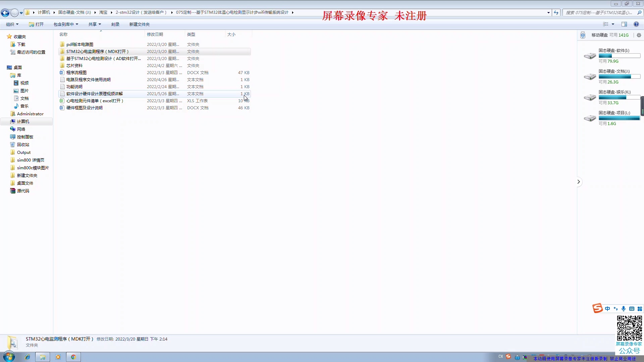Open the 包含到库中 menu
Screen dimensions: 644x362
coord(66,24)
